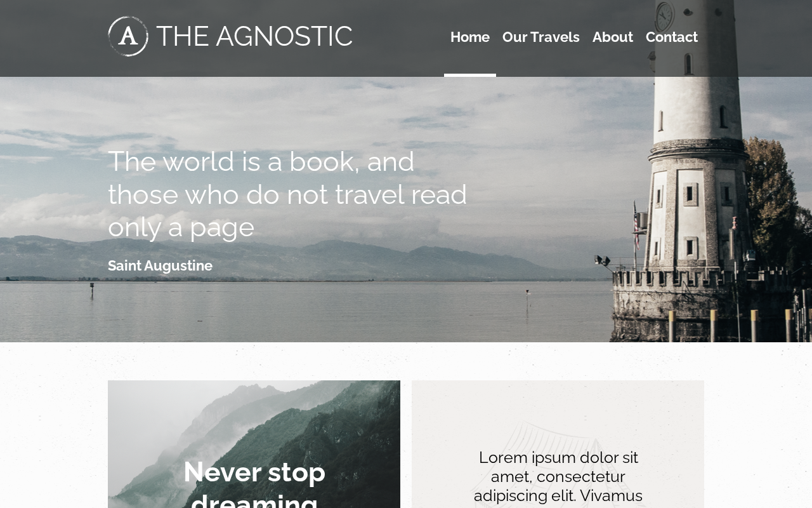The image size is (812, 508).
Task: Click the mountain range in the hero image
Action: click(285, 258)
